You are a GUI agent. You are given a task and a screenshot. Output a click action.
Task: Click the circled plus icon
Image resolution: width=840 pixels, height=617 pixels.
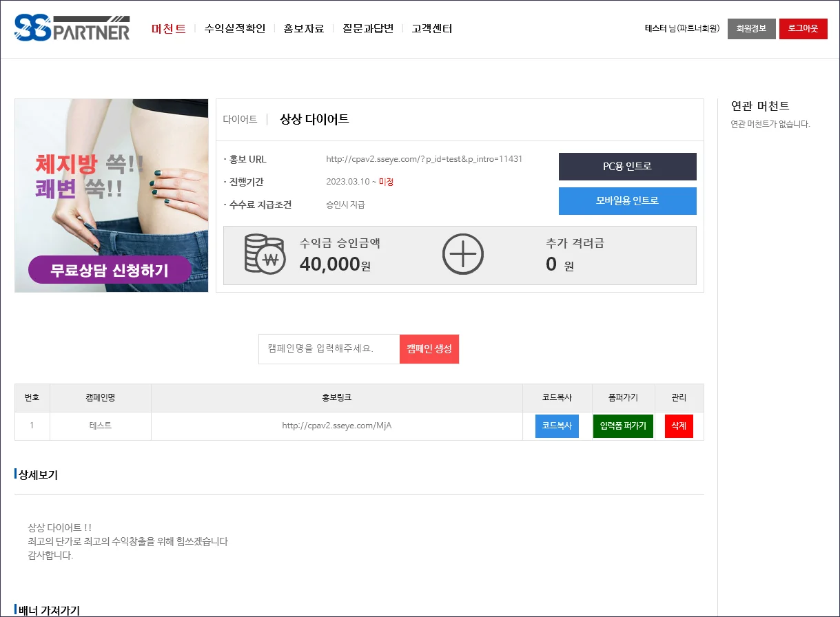tap(463, 254)
